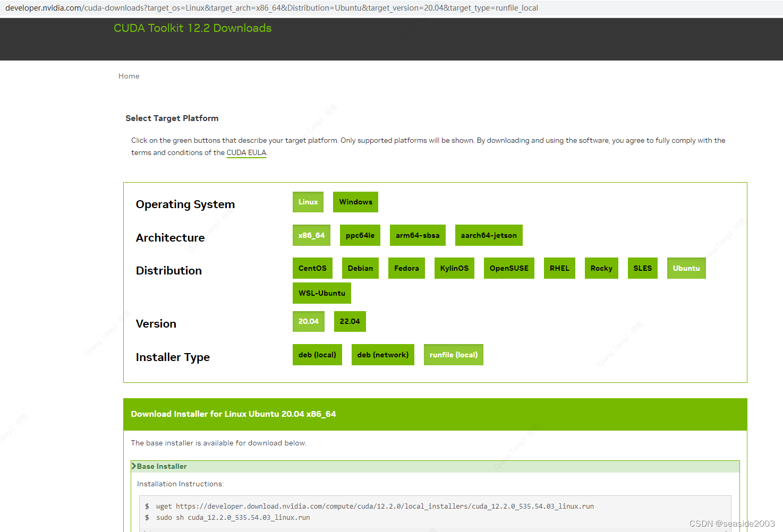Viewport: 783px width, 532px height.
Task: Pick Rocky distribution
Action: tap(601, 268)
